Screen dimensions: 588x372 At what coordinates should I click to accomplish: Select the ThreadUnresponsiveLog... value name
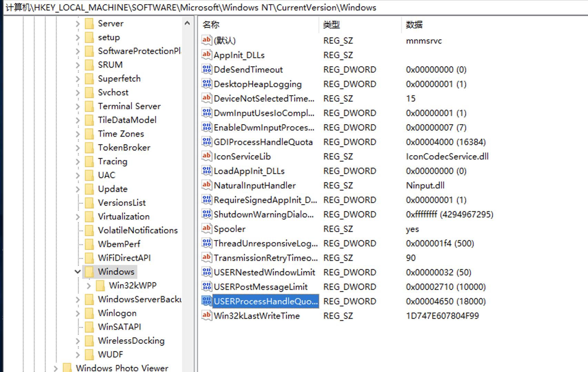click(x=266, y=243)
